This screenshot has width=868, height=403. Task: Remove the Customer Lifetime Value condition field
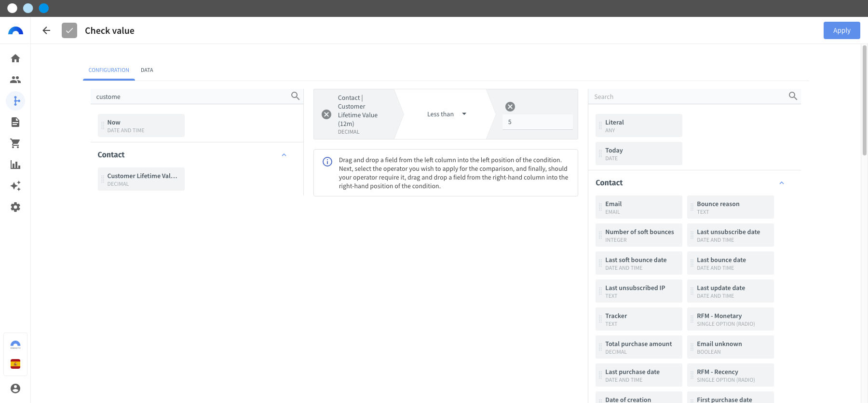pyautogui.click(x=326, y=114)
